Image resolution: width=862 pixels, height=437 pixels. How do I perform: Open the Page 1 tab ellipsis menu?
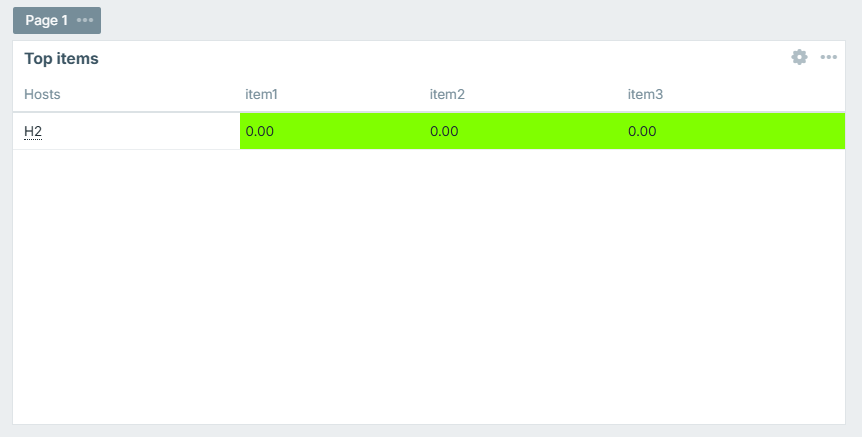click(x=85, y=20)
